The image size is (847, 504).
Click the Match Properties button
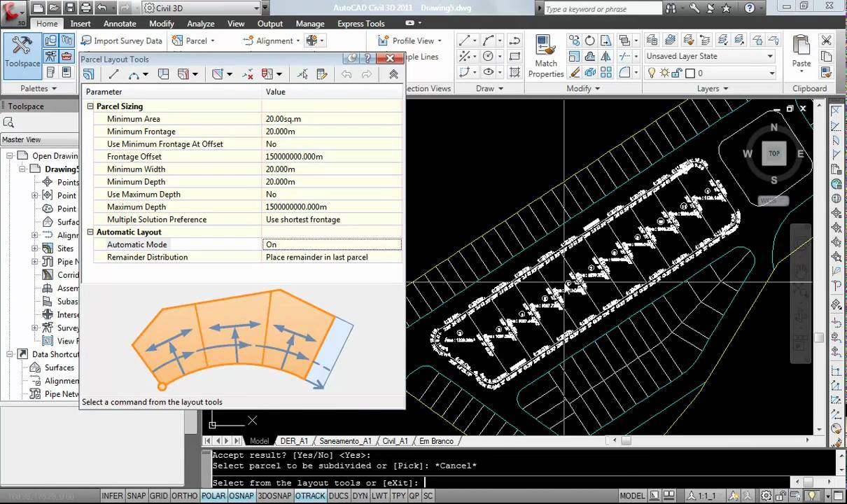(546, 57)
